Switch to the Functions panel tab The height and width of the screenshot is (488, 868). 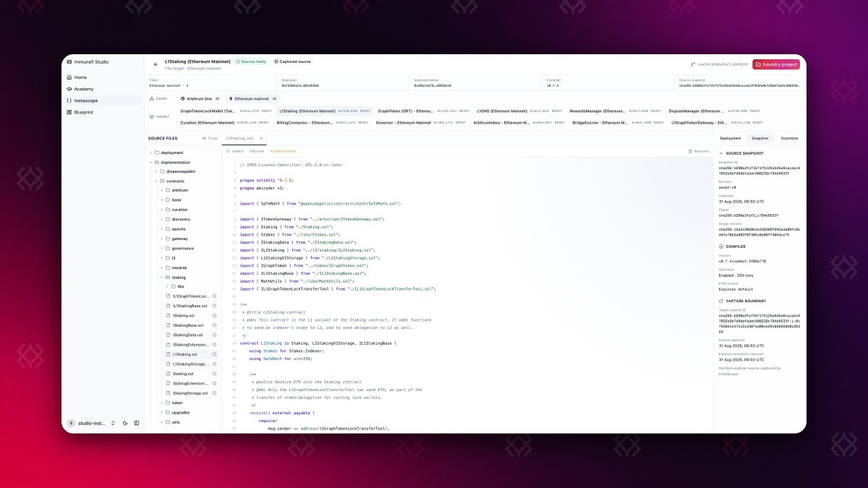(x=789, y=137)
